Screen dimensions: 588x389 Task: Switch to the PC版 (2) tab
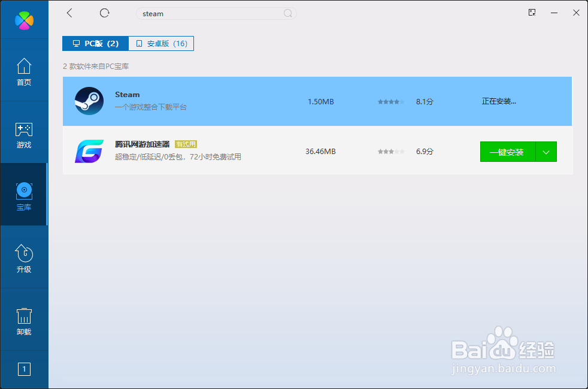pos(95,44)
